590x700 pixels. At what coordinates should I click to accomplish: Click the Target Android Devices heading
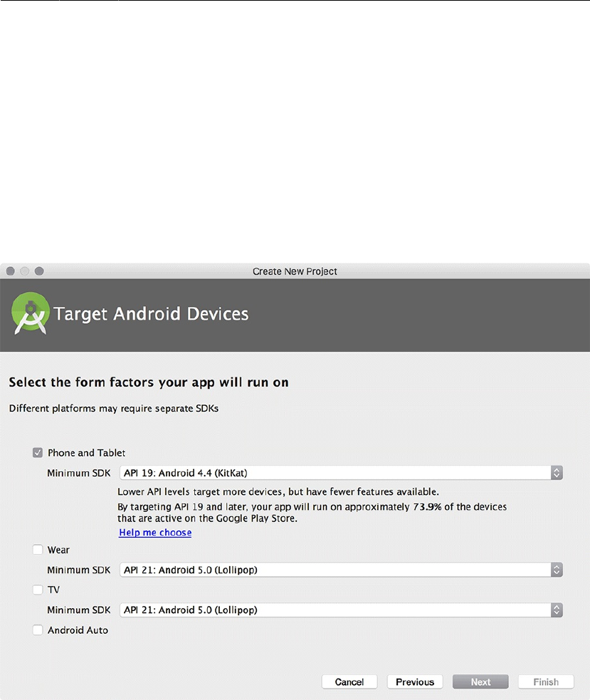point(151,314)
